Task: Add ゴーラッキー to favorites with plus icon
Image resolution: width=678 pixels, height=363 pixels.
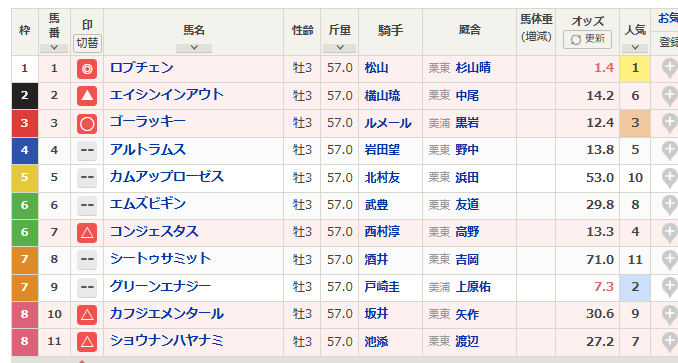Action: 670,123
